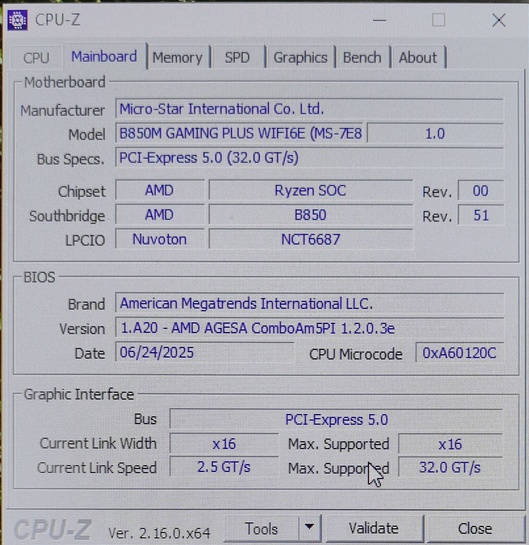Image resolution: width=529 pixels, height=545 pixels.
Task: Click the CPU Microcode label
Action: point(356,354)
